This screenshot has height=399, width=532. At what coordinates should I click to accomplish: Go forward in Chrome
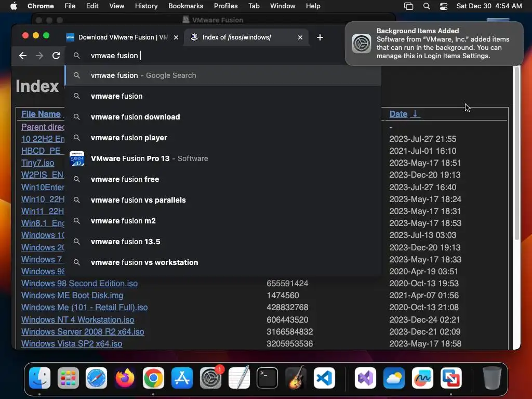39,56
